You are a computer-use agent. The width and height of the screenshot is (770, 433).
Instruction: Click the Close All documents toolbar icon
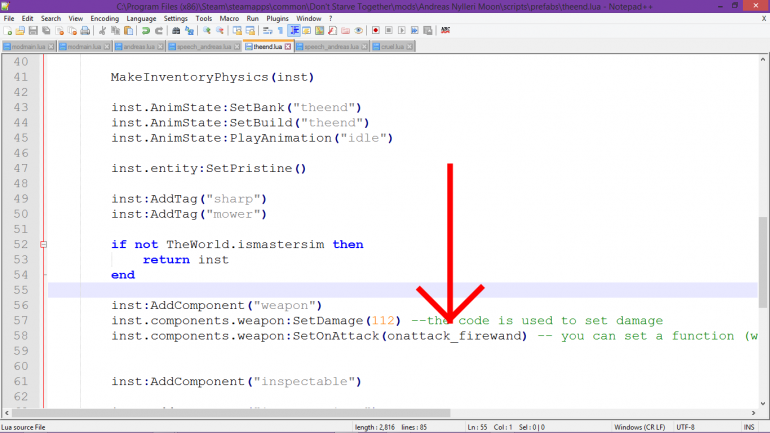tap(72, 31)
